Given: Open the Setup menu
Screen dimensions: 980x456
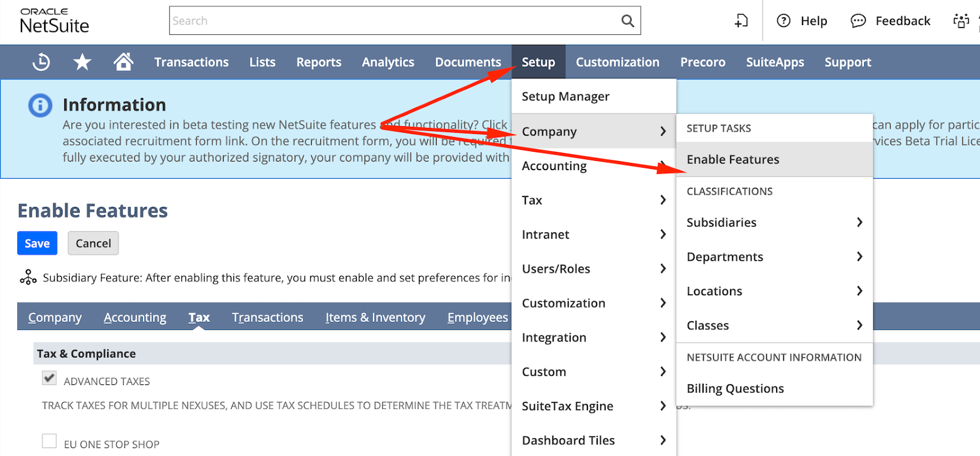Looking at the screenshot, I should [538, 62].
